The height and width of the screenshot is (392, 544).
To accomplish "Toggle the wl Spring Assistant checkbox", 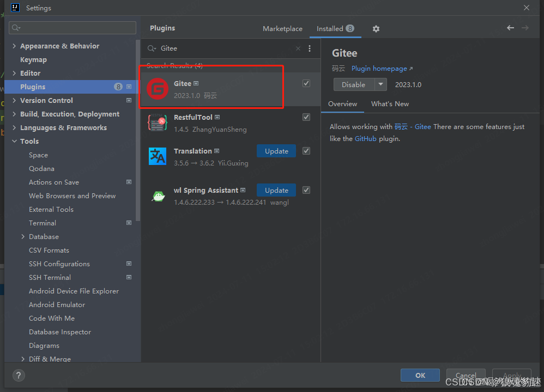I will (x=306, y=190).
